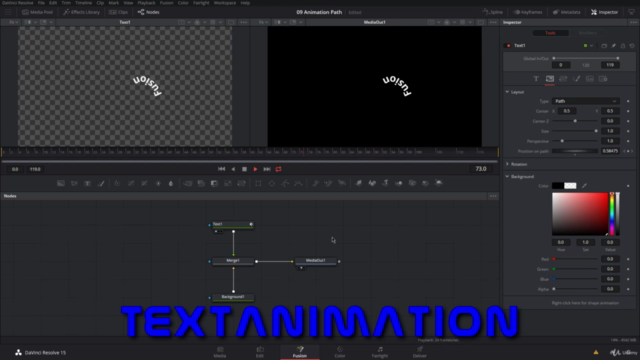The image size is (640, 360).
Task: Add a Blur node from the toolbar
Action: pyautogui.click(x=171, y=183)
